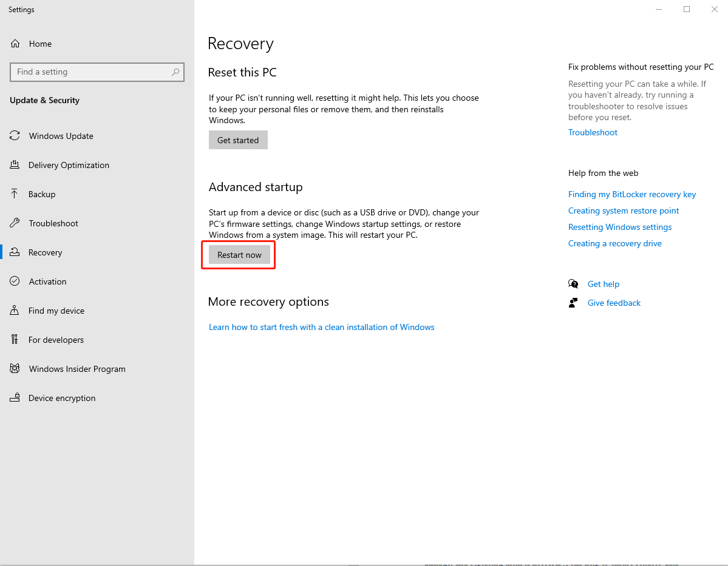The width and height of the screenshot is (728, 566).
Task: Click the Backup upload arrow icon
Action: (x=15, y=194)
